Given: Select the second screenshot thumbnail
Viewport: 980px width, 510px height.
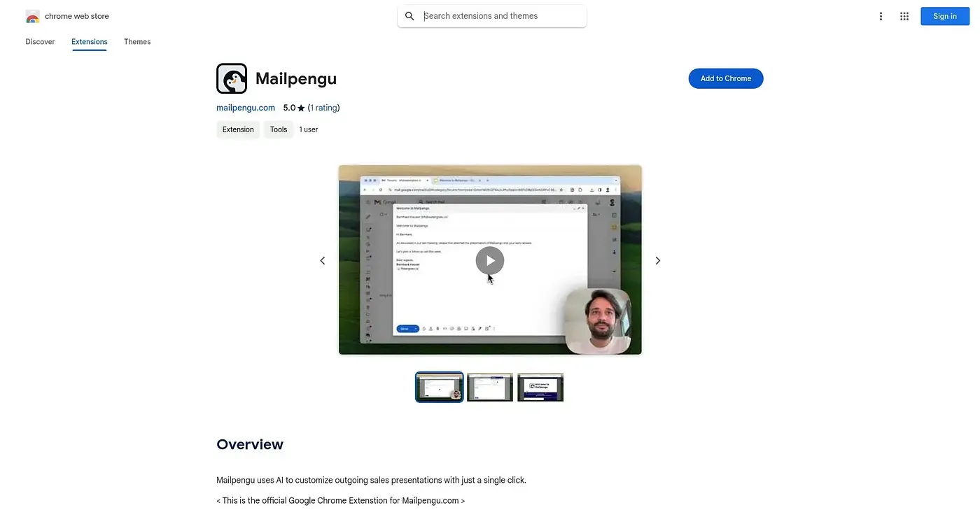Looking at the screenshot, I should pos(490,387).
